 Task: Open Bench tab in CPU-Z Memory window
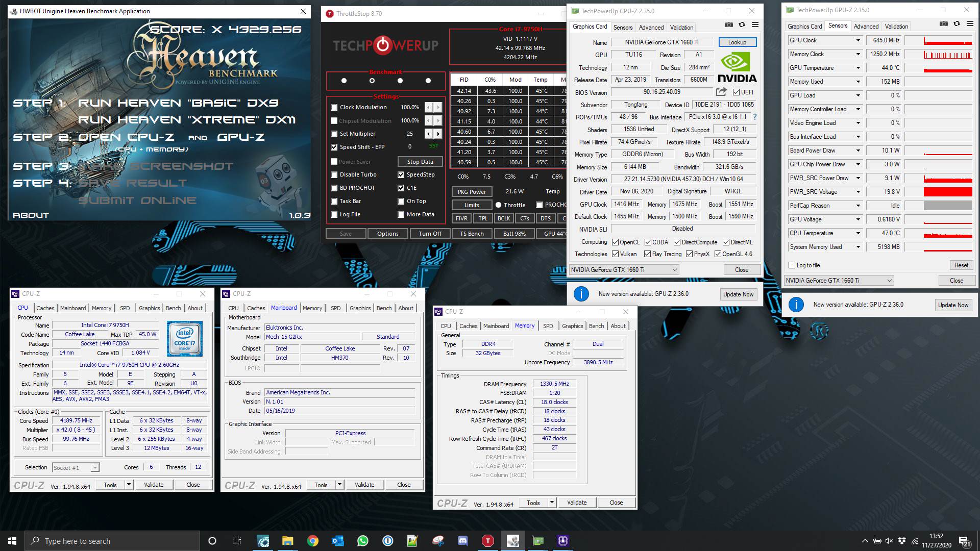coord(596,326)
